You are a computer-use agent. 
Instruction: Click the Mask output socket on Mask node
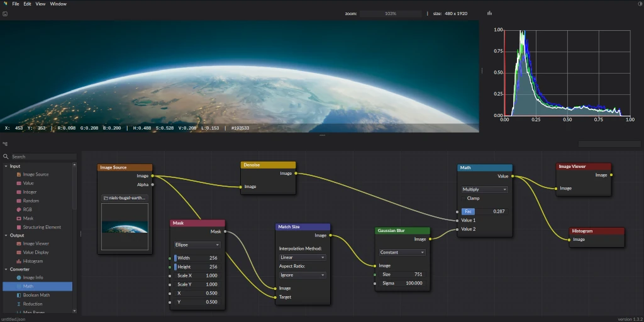coord(225,231)
